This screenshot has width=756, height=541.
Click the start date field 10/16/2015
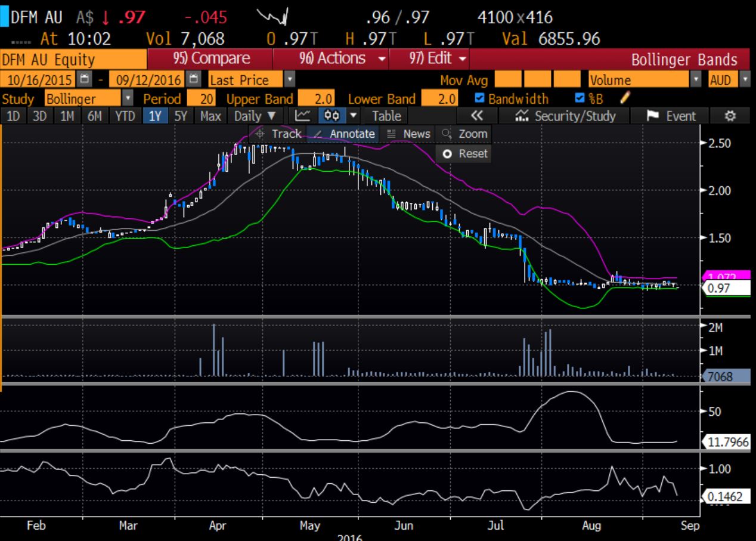(39, 79)
